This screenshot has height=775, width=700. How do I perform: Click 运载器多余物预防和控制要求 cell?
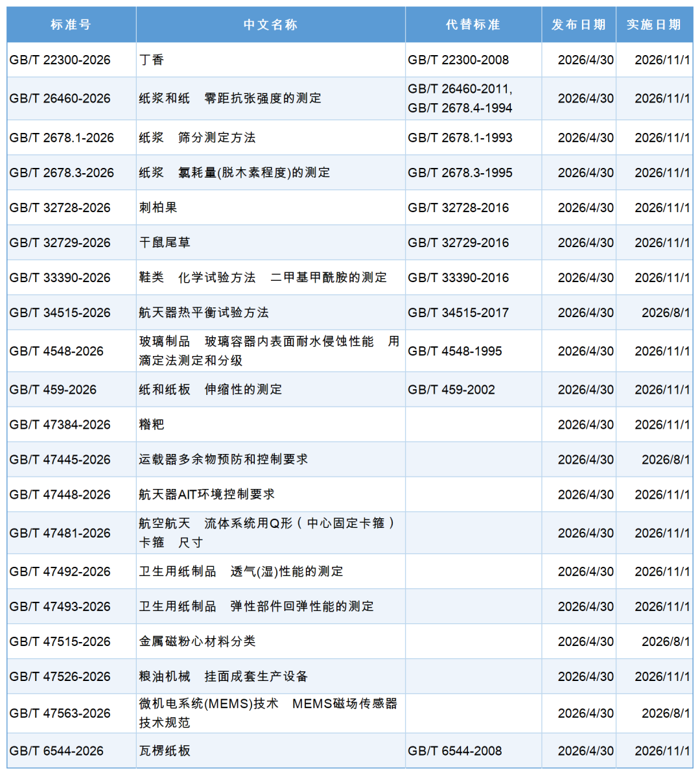pos(271,460)
